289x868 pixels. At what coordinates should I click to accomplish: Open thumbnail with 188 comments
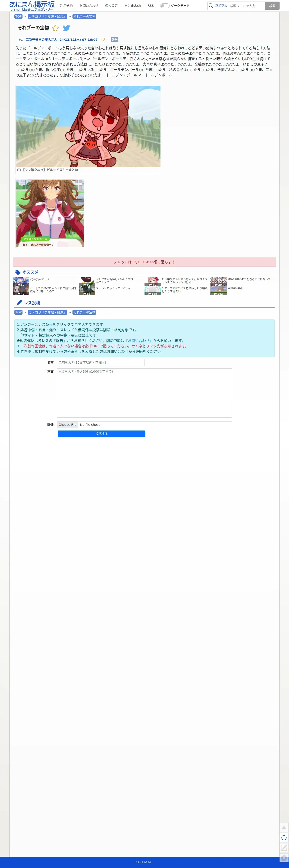pos(153,291)
